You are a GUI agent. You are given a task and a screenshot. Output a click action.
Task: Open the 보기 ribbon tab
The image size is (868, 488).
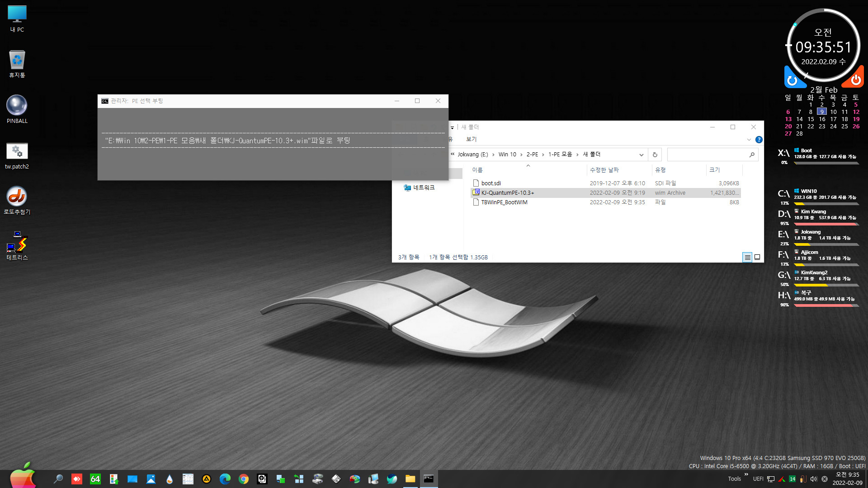472,139
